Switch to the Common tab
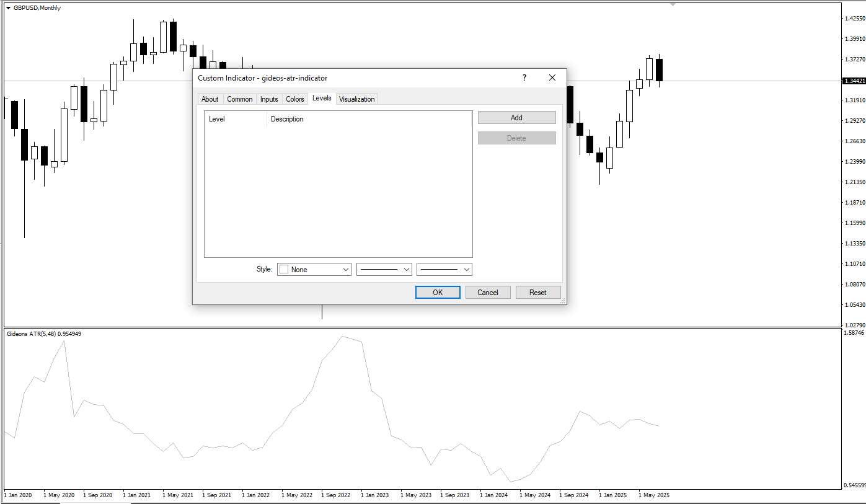The image size is (866, 504). pos(239,99)
